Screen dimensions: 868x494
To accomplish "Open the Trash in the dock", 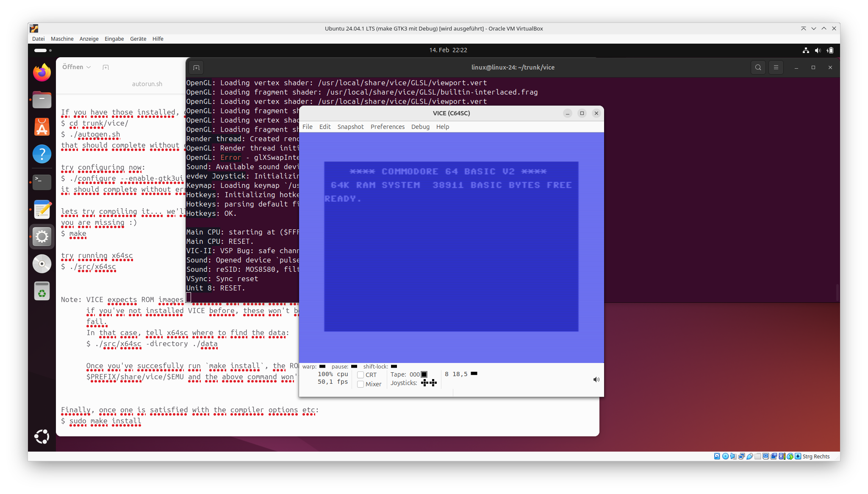I will click(42, 291).
